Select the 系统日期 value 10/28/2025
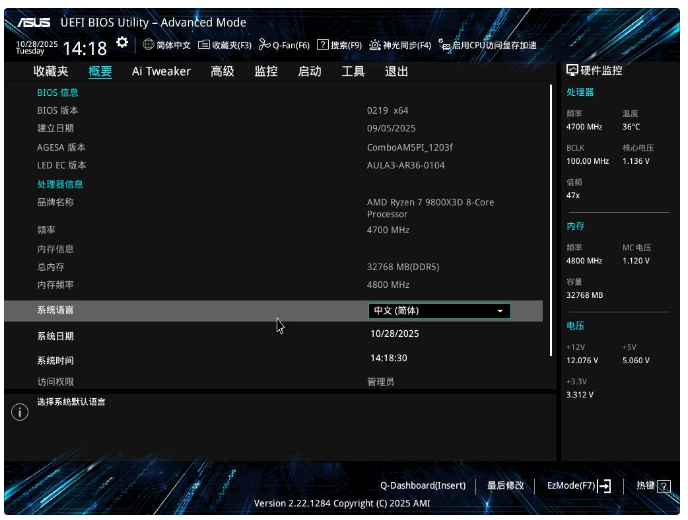This screenshot has height=520, width=688. point(394,334)
